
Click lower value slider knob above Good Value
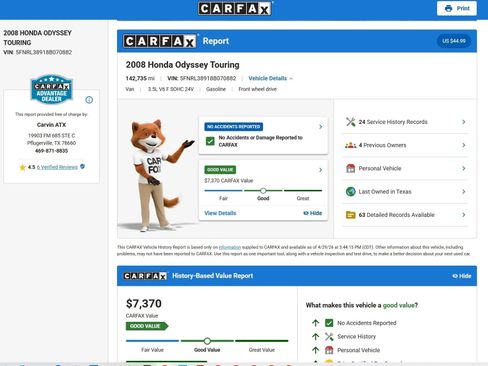click(x=207, y=341)
